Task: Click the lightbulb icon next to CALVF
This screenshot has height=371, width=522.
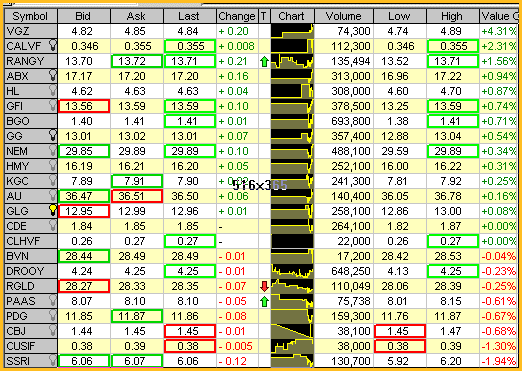Action: (52, 45)
